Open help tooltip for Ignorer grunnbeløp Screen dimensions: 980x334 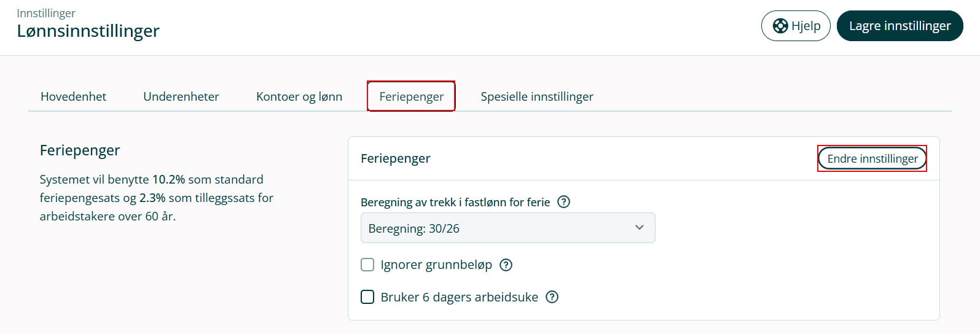506,265
